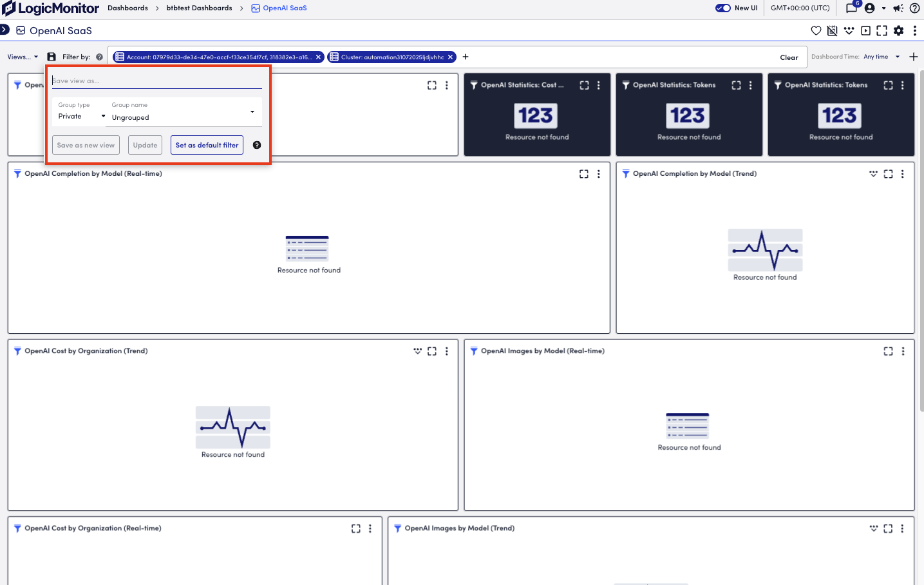Expand Cost by Organization (Real-time) widget fullscreen

coord(356,528)
